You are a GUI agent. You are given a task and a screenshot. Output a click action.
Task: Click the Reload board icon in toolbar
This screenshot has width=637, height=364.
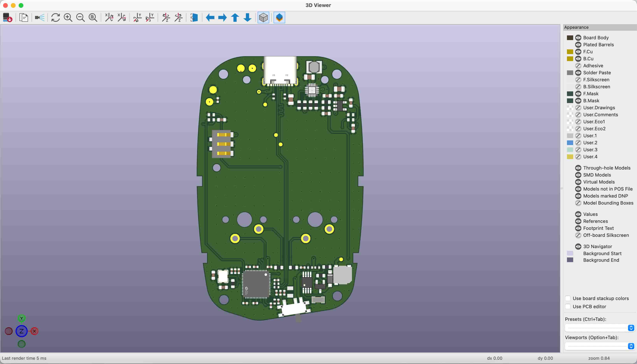(x=8, y=17)
